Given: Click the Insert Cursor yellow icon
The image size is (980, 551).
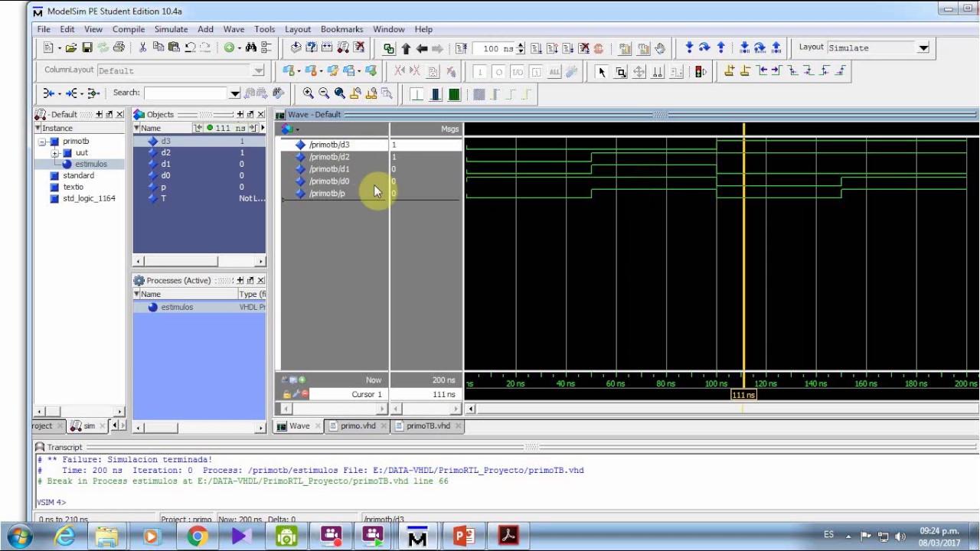Looking at the screenshot, I should (x=729, y=71).
